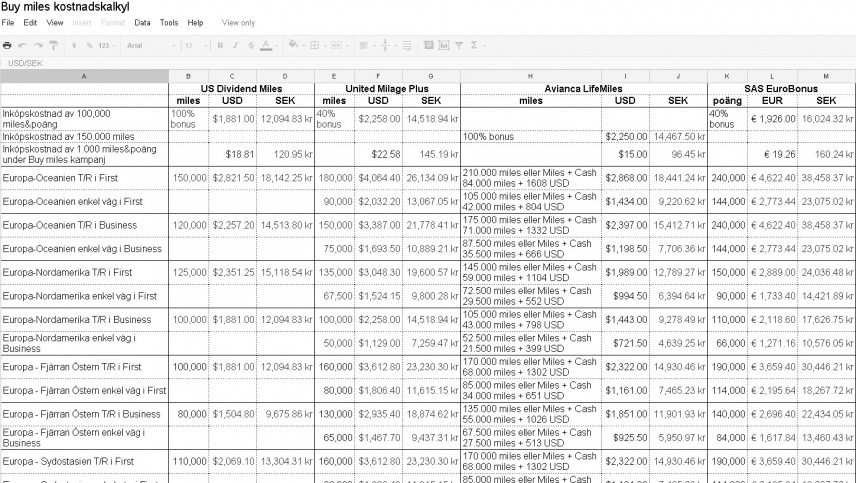Toggle bold formatting
The image size is (856, 483).
tap(220, 45)
